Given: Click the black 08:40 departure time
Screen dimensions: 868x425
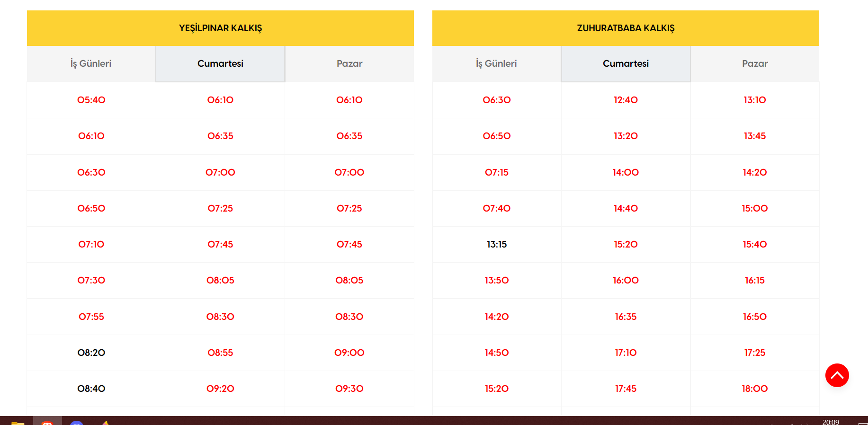Looking at the screenshot, I should click(91, 389).
